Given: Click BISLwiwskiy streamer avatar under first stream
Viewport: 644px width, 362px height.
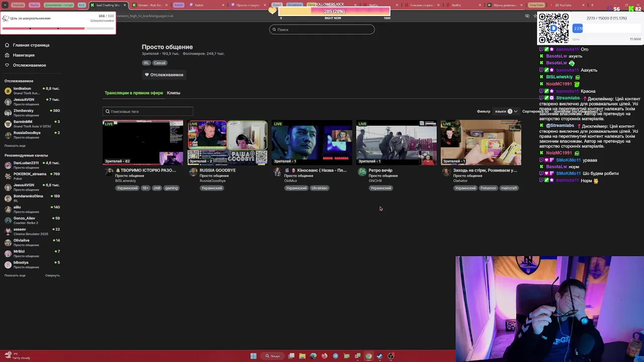Looking at the screenshot, I should (109, 172).
